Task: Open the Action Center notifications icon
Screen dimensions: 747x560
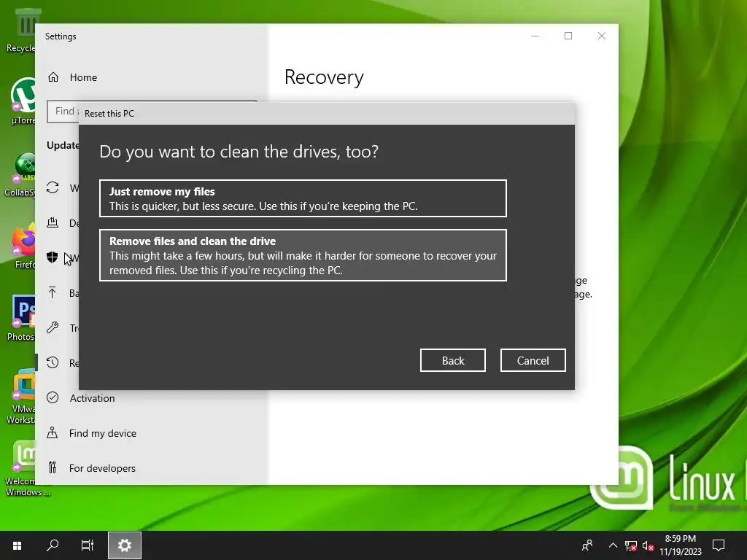Action: coord(719,545)
